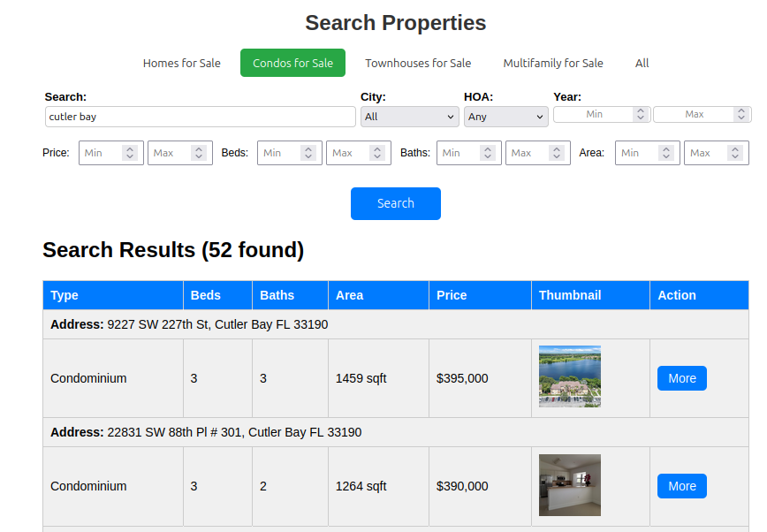Click More for 22831 SW 88th Pl listing
This screenshot has height=532, width=767.
coord(681,485)
